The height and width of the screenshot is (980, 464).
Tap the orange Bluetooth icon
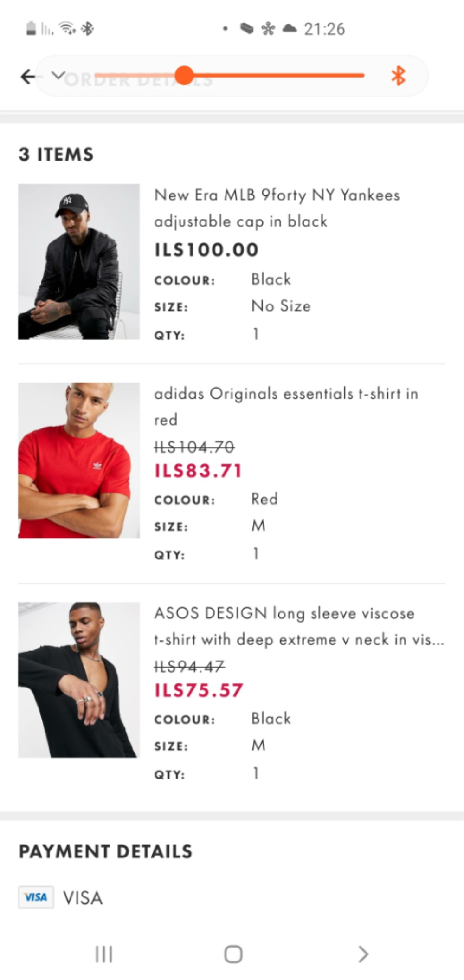pos(398,76)
